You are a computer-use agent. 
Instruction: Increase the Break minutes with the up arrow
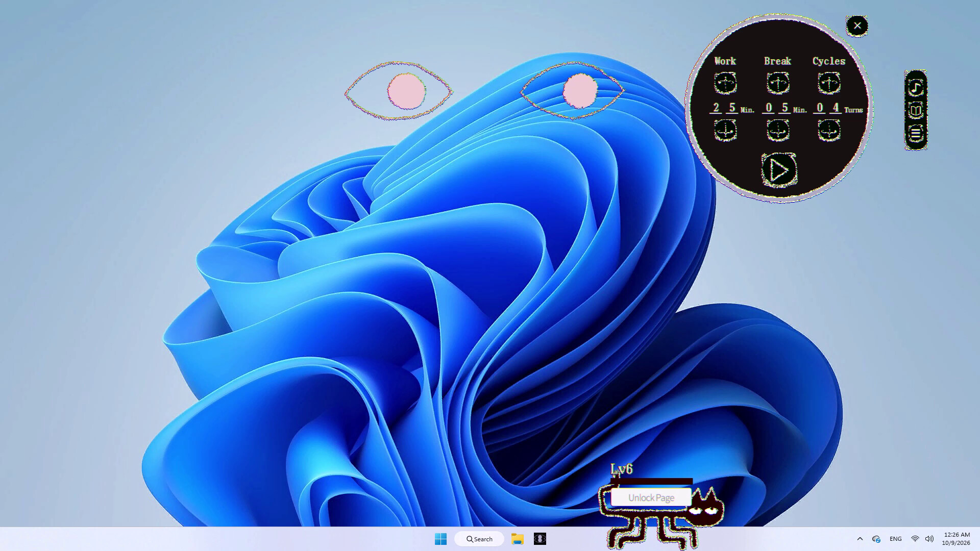tap(777, 83)
